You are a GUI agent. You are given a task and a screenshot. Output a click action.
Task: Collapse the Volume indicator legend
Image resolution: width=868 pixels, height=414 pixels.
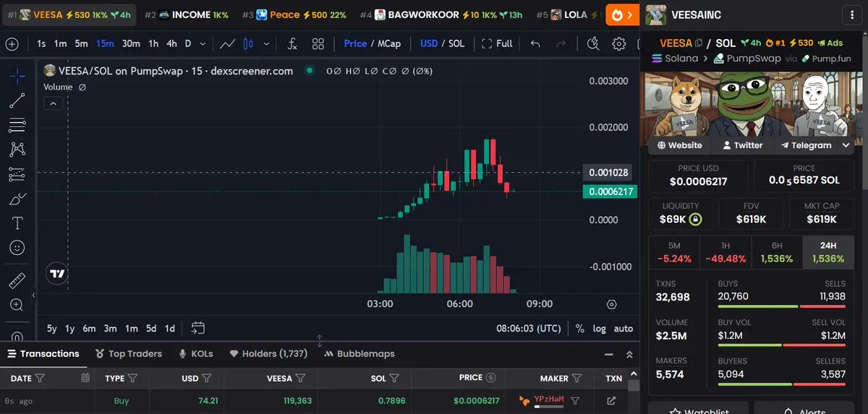coord(54,103)
